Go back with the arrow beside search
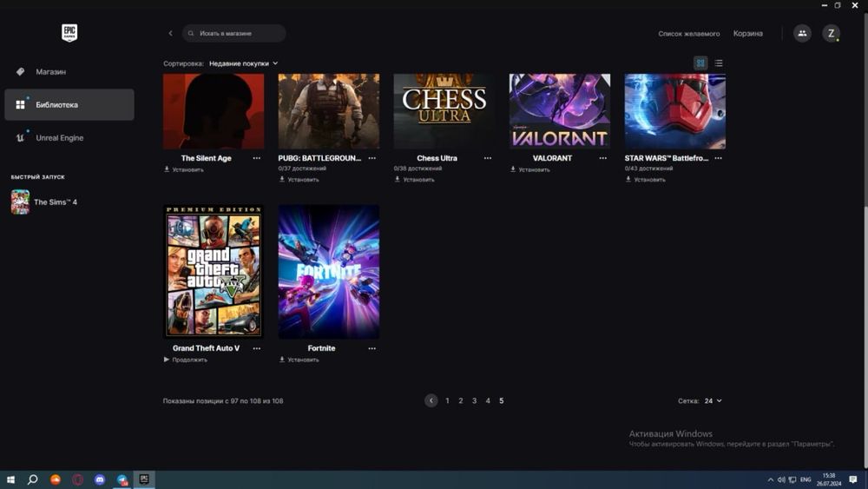The image size is (868, 489). pyautogui.click(x=170, y=33)
